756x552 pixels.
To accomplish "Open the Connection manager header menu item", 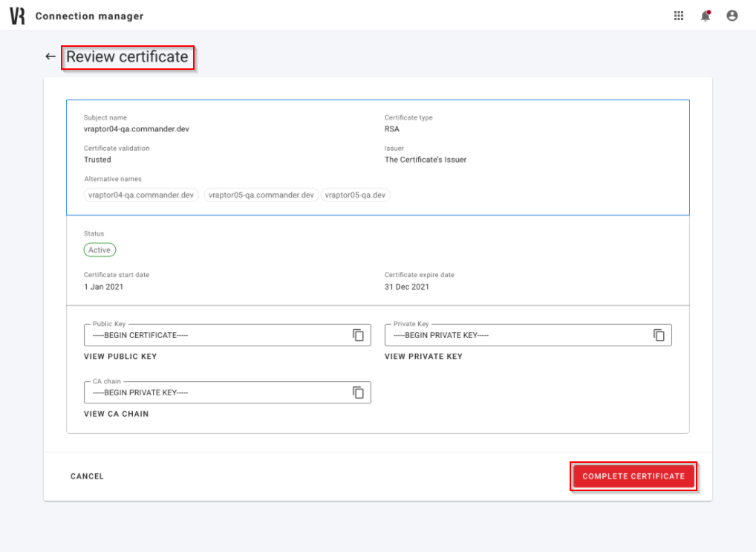I will pos(89,15).
